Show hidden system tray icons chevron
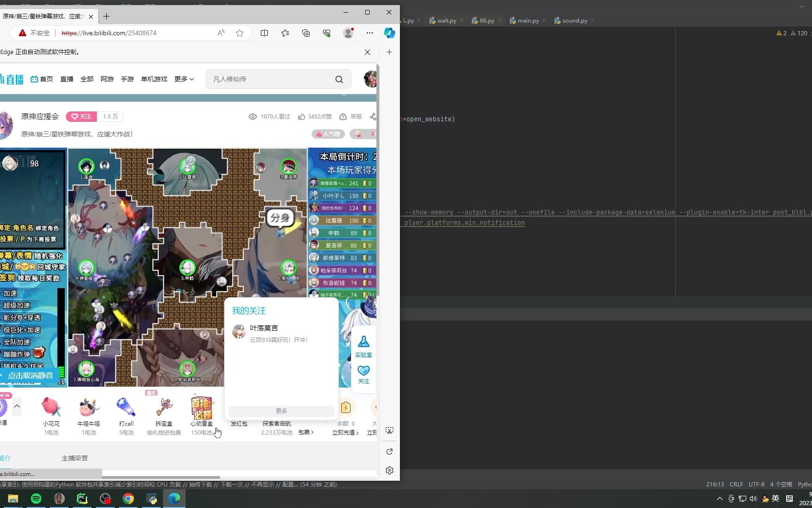This screenshot has width=812, height=508. (720, 499)
